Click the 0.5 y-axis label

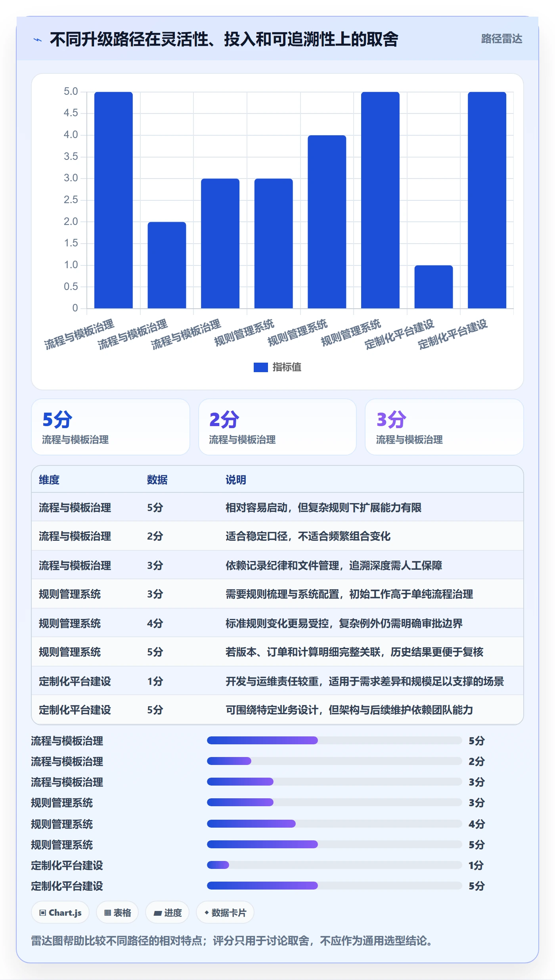coord(71,286)
